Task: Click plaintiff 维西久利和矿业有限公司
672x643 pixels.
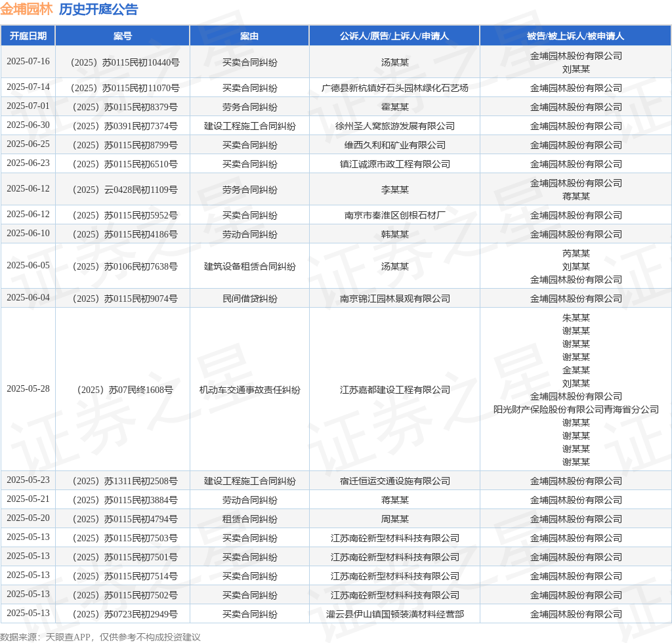Action: tap(394, 145)
